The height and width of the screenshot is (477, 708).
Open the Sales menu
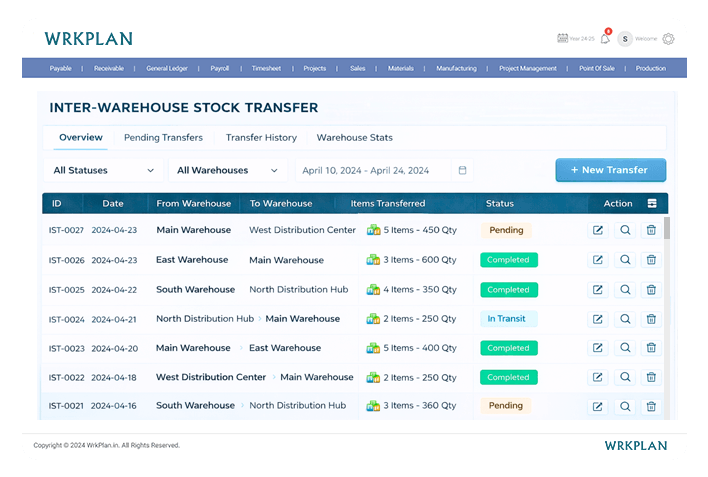[358, 68]
